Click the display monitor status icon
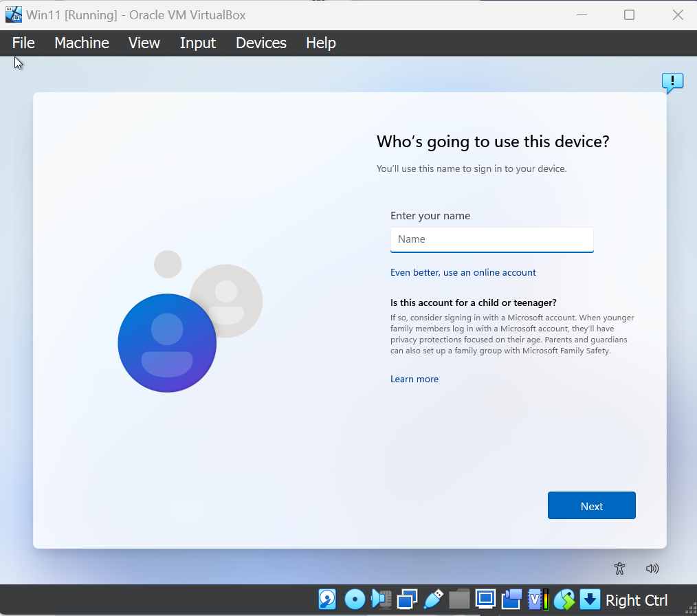The width and height of the screenshot is (697, 616). pos(486,599)
